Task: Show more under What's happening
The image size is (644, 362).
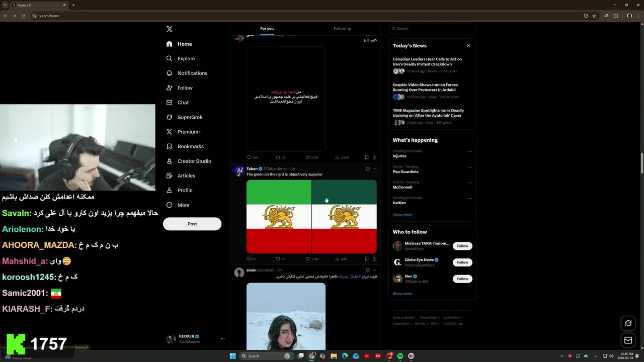Action: coord(403,215)
